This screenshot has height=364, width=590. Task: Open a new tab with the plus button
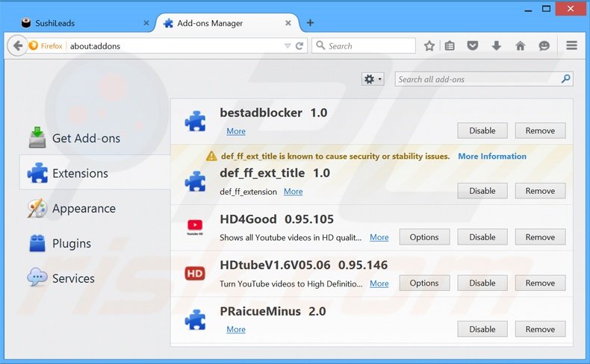point(310,23)
